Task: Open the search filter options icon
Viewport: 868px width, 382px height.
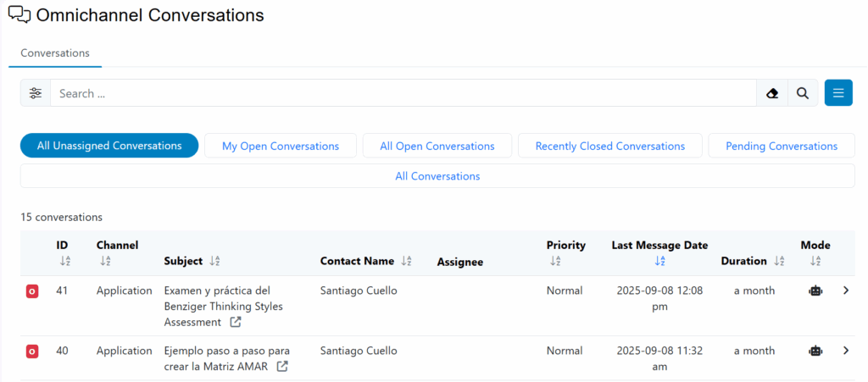Action: 36,93
